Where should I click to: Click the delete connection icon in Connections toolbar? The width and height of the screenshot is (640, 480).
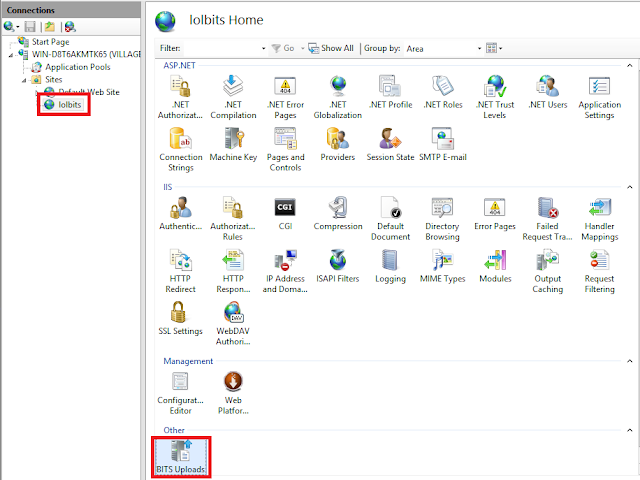pos(70,27)
